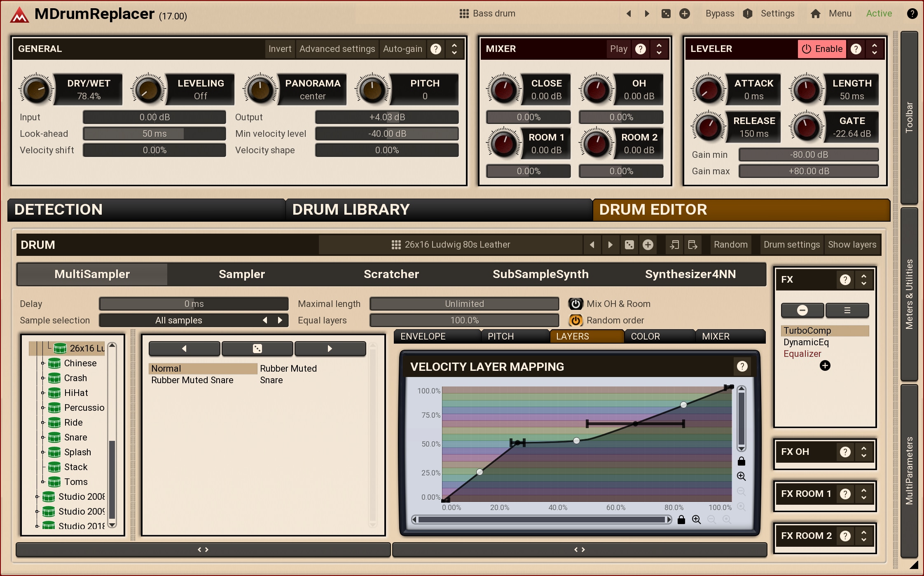Viewport: 924px width, 576px height.
Task: Click the horizontal lock icon below velocity graph
Action: (x=681, y=520)
